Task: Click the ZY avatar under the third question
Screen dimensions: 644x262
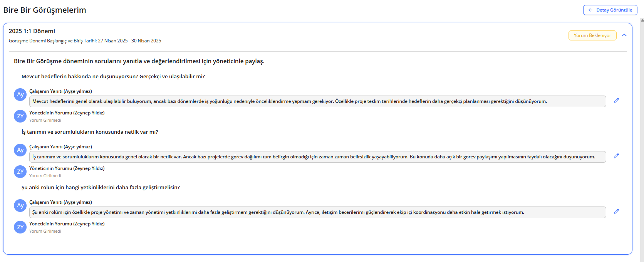Action: (20, 227)
